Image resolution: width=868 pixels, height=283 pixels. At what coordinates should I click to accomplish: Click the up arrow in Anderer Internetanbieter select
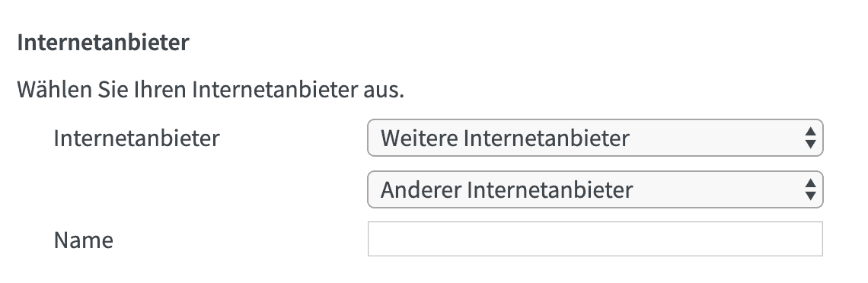[810, 183]
